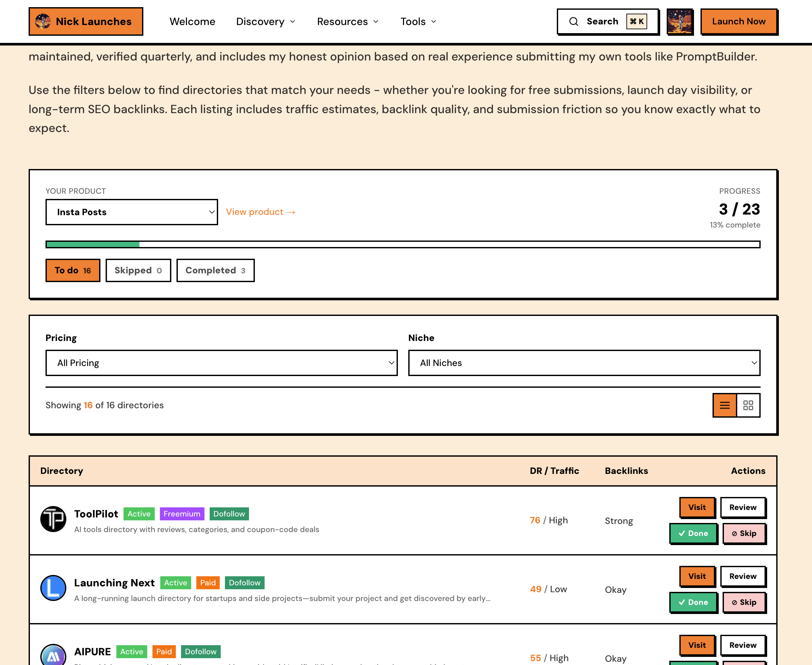The image size is (812, 665).
Task: Click the 76 / High value
Action: click(x=549, y=520)
